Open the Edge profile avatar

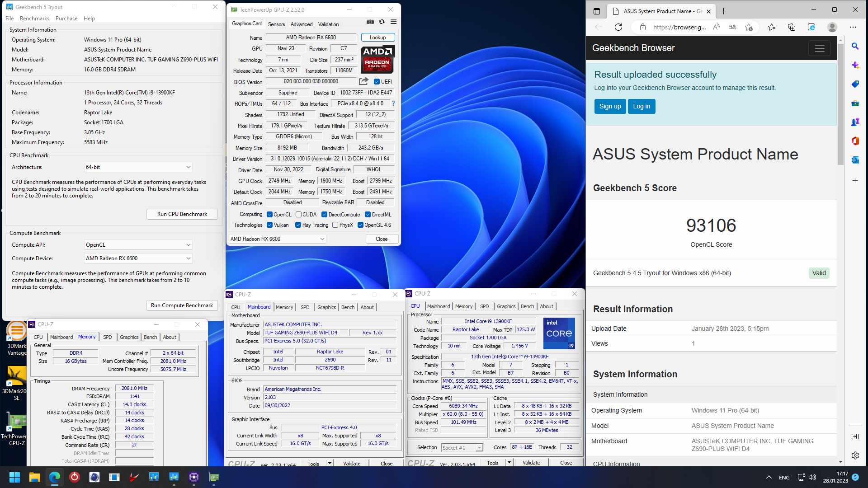pyautogui.click(x=832, y=27)
